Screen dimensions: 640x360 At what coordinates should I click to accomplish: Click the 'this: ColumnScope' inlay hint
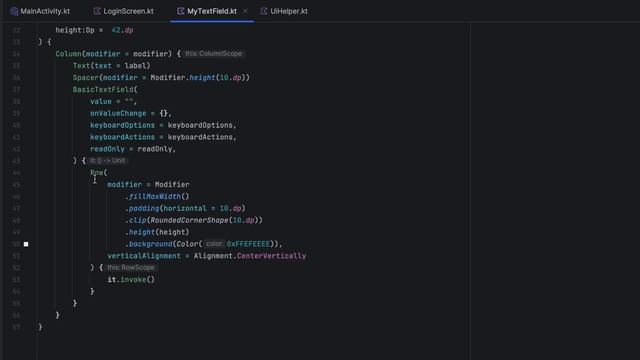click(213, 54)
